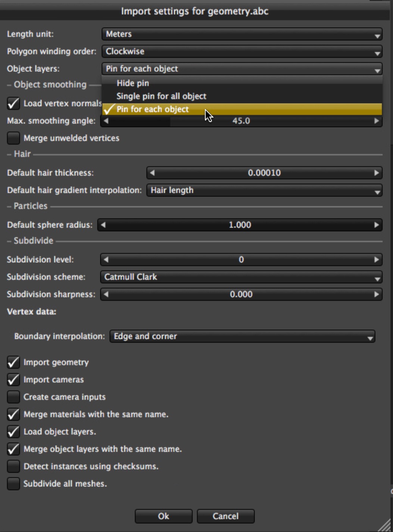Screen dimensions: 393x532
Task: Open Default hair gradient interpolation dropdown
Action: pos(264,190)
